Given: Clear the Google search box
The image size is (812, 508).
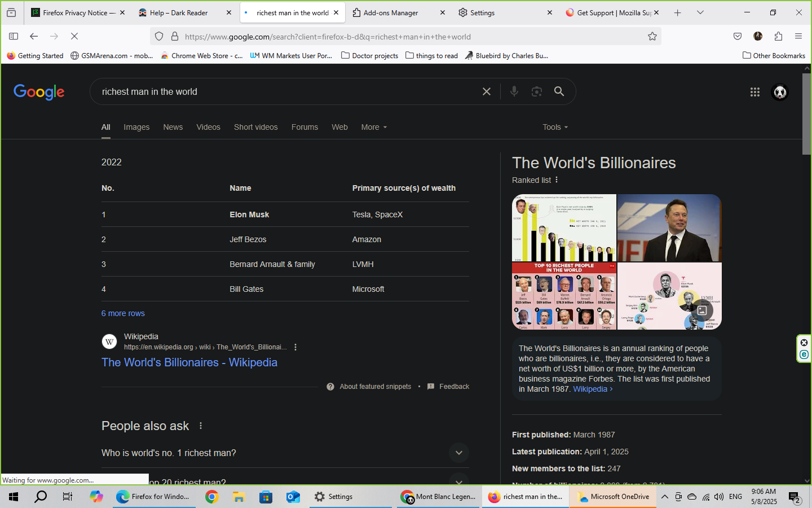Looking at the screenshot, I should [487, 91].
